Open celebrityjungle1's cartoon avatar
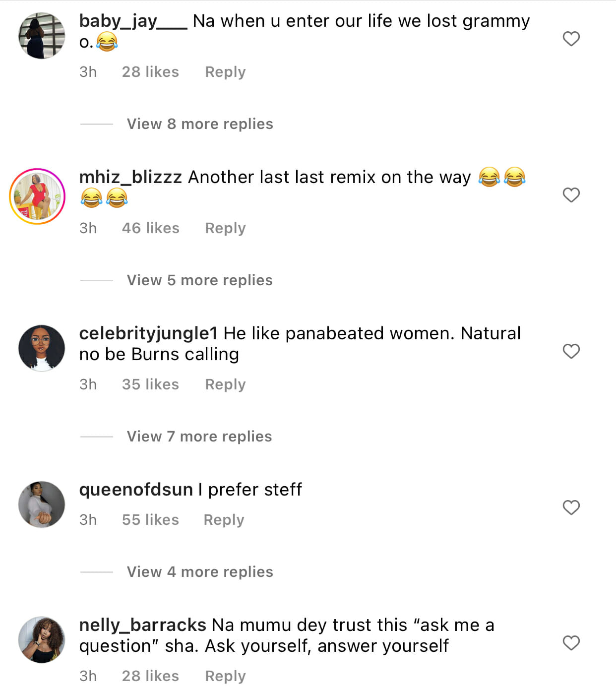The width and height of the screenshot is (616, 690). pos(42,348)
